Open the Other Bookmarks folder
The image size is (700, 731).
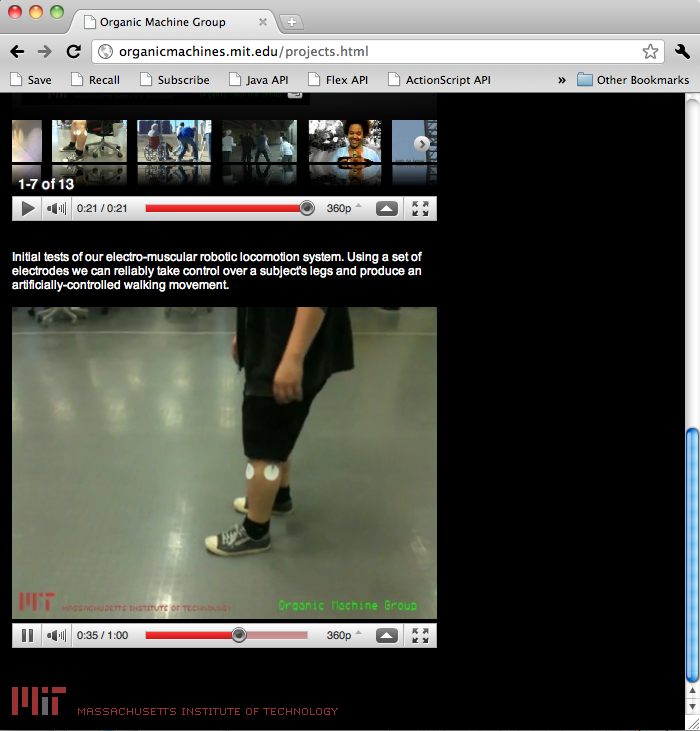(633, 80)
